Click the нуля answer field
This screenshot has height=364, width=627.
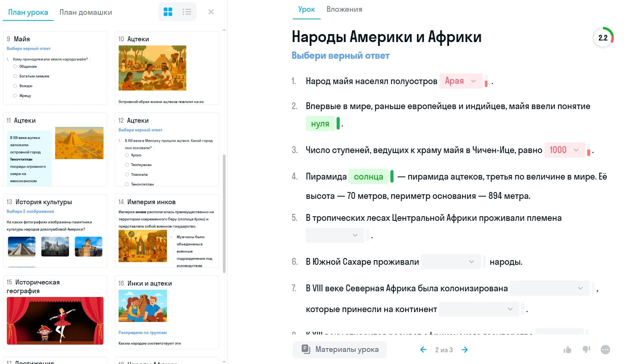click(x=320, y=123)
